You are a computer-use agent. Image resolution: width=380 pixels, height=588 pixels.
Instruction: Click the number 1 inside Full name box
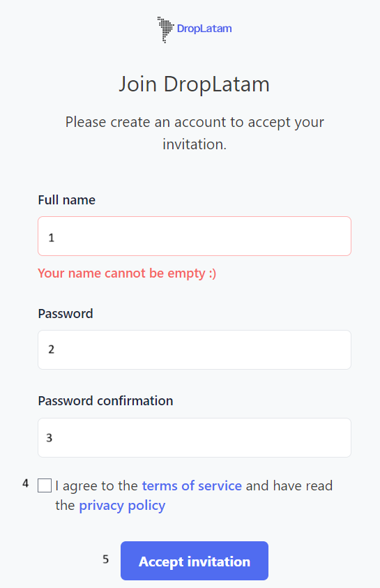click(x=52, y=238)
